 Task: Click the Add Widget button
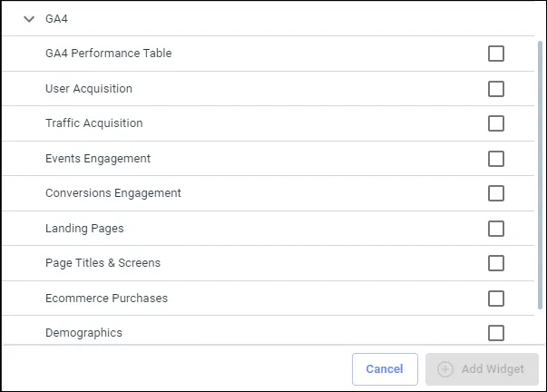tap(482, 369)
